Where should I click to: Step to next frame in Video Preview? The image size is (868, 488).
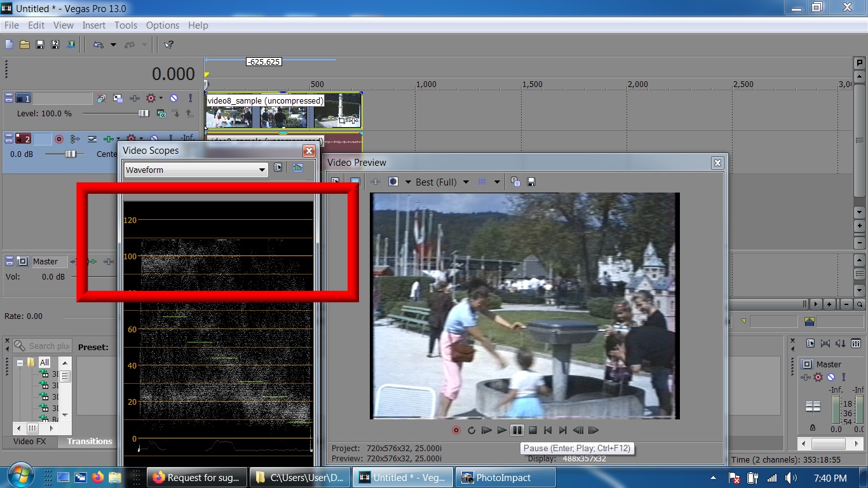pyautogui.click(x=593, y=430)
